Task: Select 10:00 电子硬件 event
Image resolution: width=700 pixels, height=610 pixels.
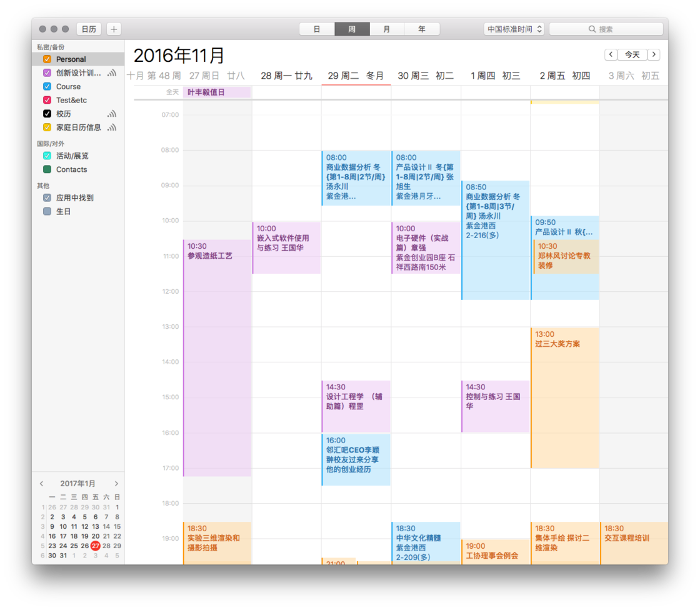Action: pyautogui.click(x=426, y=248)
